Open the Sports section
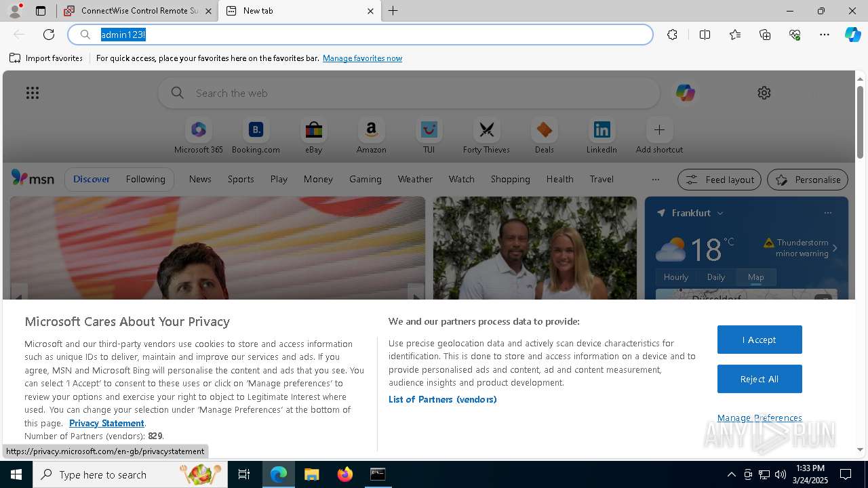This screenshot has height=488, width=868. click(241, 179)
